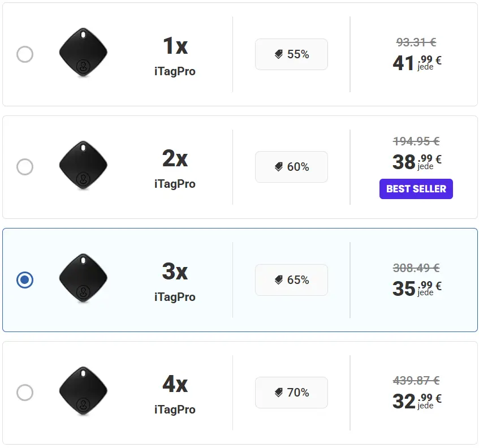
Task: Click the 55% discount tag icon
Action: (x=279, y=54)
